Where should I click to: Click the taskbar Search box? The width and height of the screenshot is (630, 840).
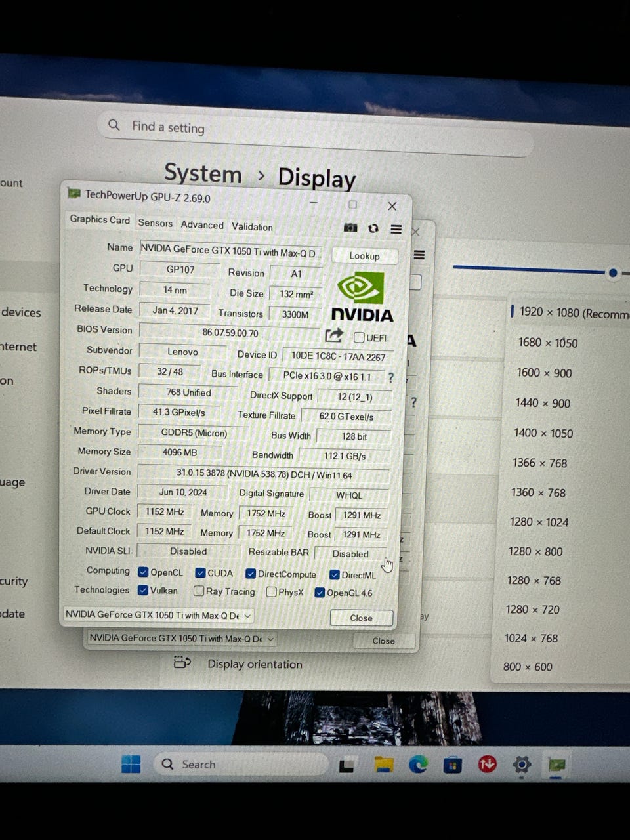(x=241, y=764)
